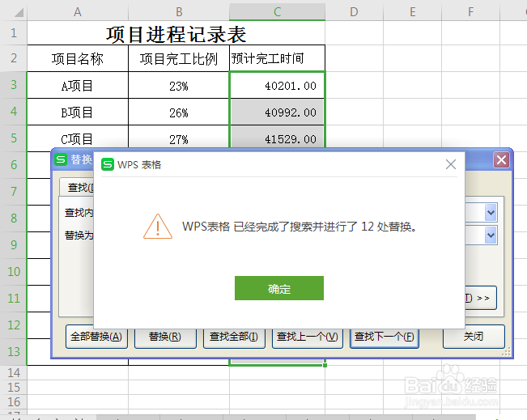Click the title cell 项目进程记录表
Image resolution: width=527 pixels, height=420 pixels.
176,33
